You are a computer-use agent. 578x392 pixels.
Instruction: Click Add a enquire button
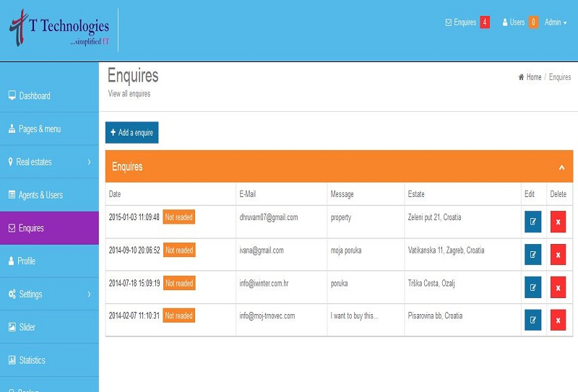point(132,133)
